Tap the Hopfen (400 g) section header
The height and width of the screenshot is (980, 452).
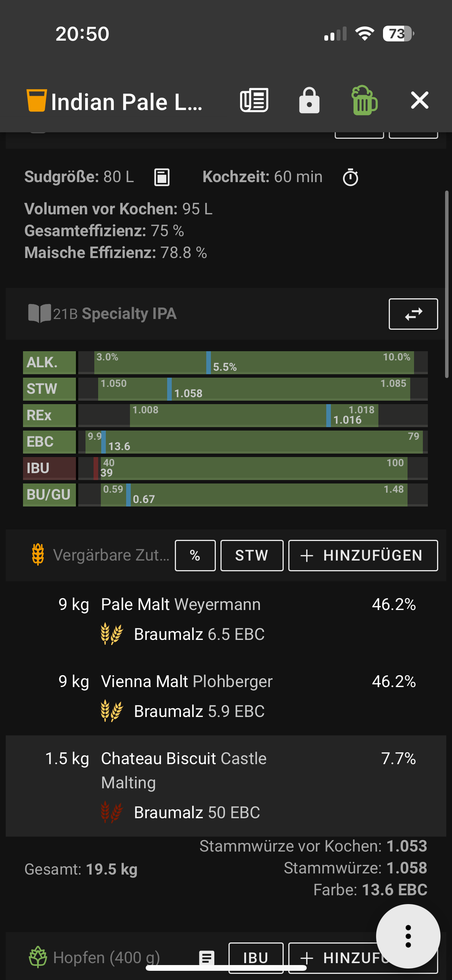(x=106, y=958)
